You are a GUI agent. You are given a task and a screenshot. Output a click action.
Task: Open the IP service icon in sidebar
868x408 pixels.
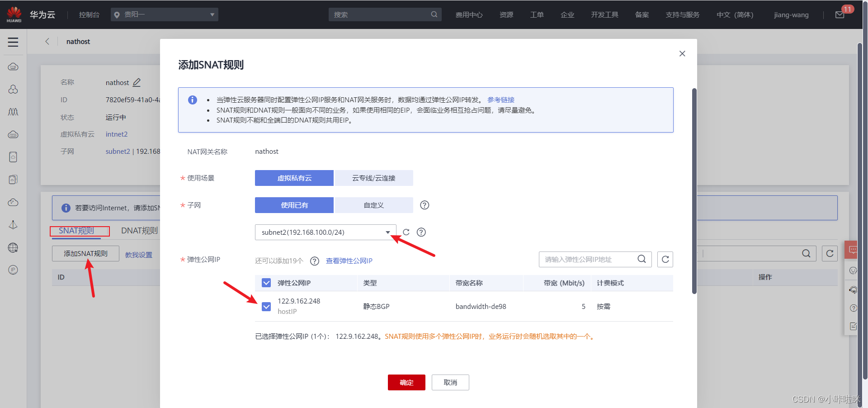click(13, 270)
